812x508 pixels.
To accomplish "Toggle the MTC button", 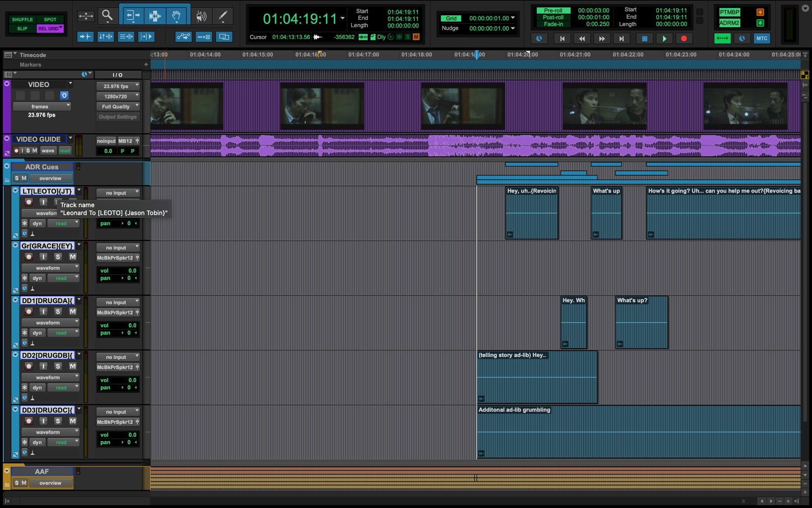I will (762, 38).
